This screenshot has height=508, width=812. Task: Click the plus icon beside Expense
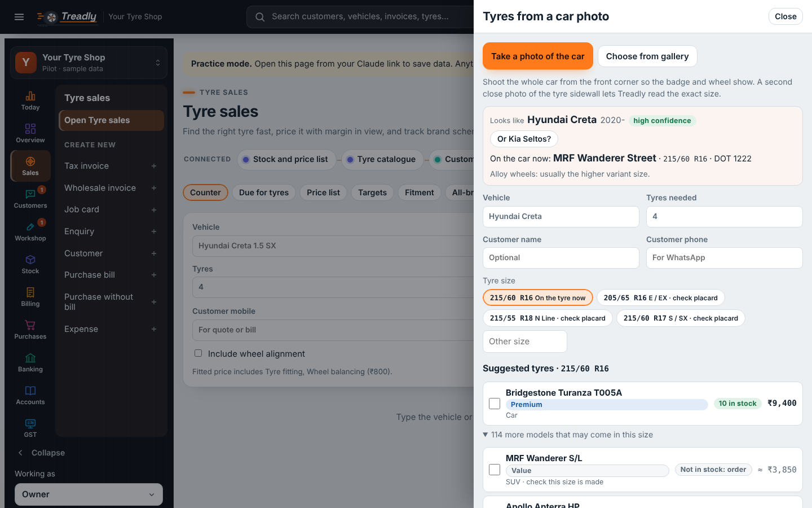[x=154, y=329]
